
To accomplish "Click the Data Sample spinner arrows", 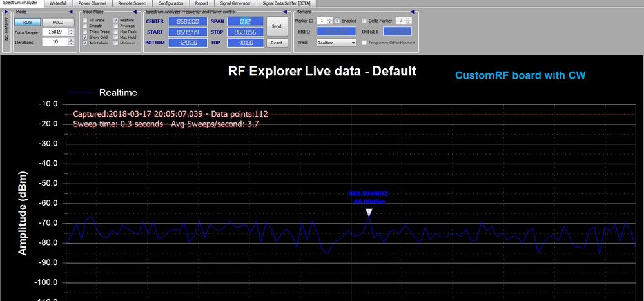I will click(72, 32).
